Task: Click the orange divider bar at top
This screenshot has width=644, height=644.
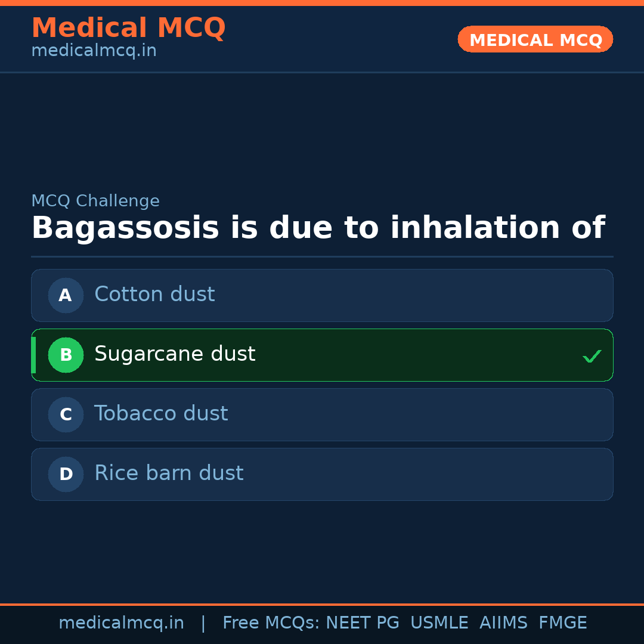Action: pos(322,2)
